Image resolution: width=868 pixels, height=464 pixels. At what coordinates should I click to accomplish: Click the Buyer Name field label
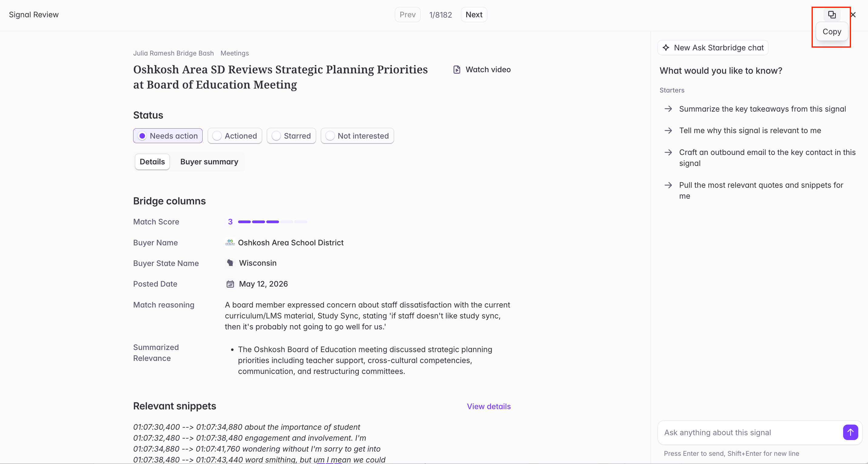pyautogui.click(x=155, y=243)
